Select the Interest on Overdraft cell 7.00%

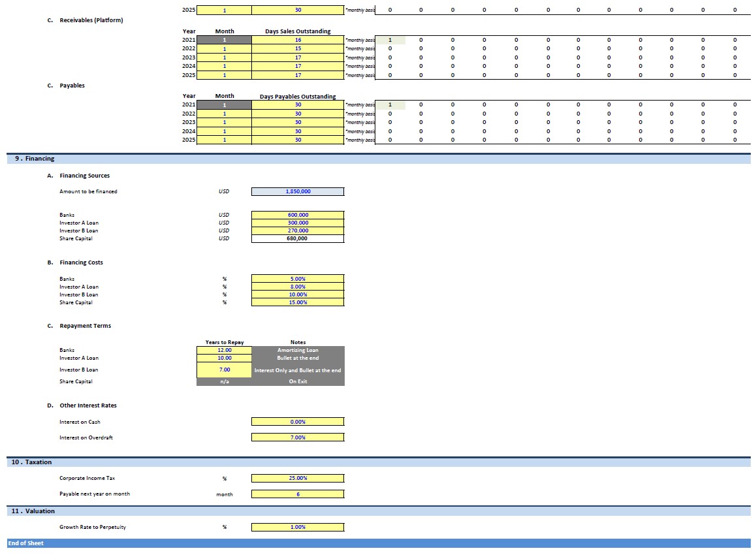coord(298,437)
